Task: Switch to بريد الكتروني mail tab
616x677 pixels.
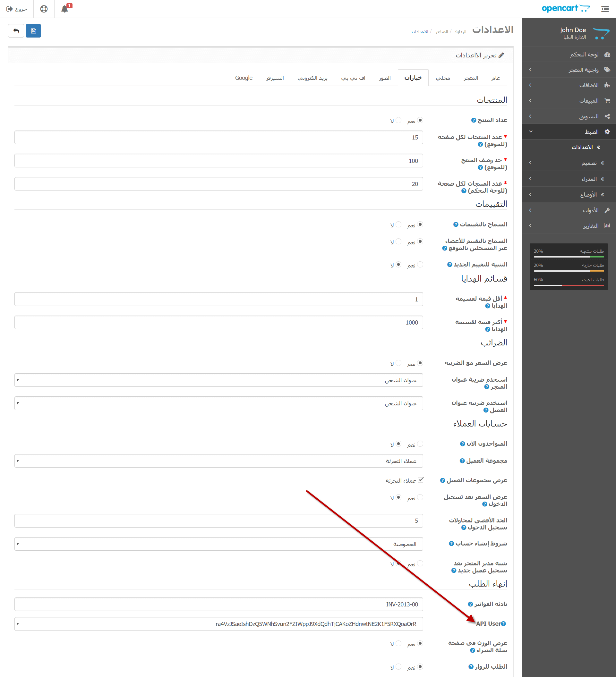Action: (x=312, y=78)
